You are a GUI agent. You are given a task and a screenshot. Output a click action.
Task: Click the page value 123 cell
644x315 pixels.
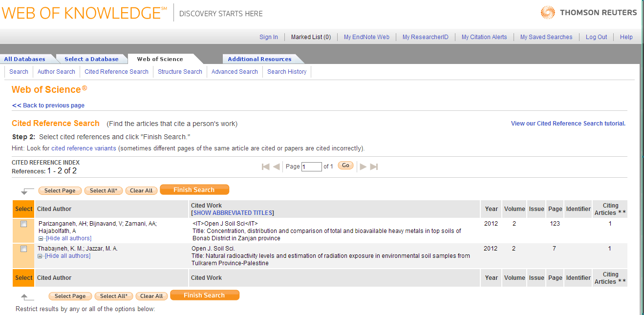tap(555, 224)
